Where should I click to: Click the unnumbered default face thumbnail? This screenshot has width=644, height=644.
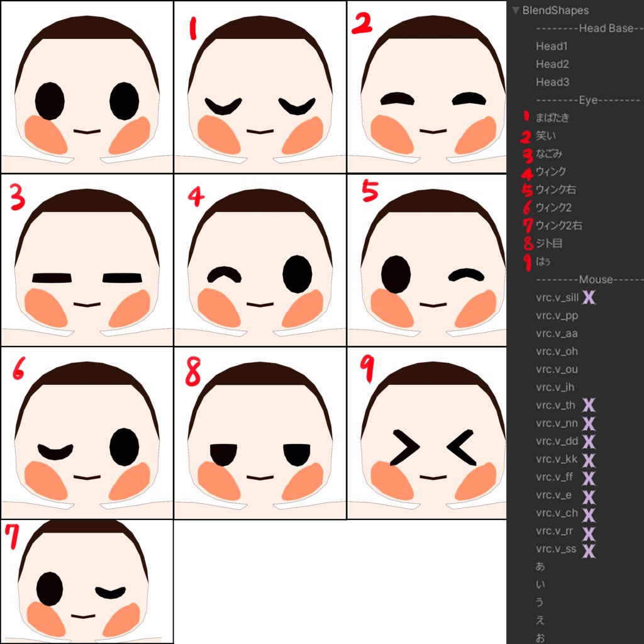[87, 87]
